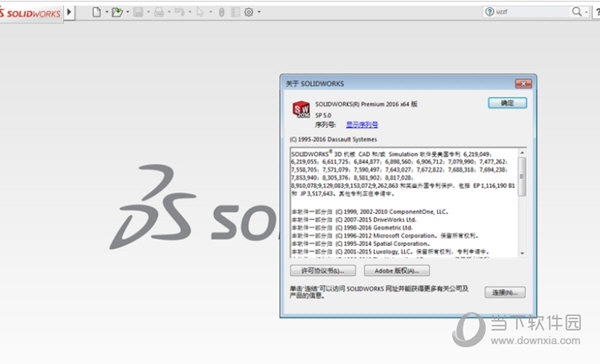The image size is (600, 364).
Task: Click the File Properties list icon
Action: pyautogui.click(x=235, y=12)
